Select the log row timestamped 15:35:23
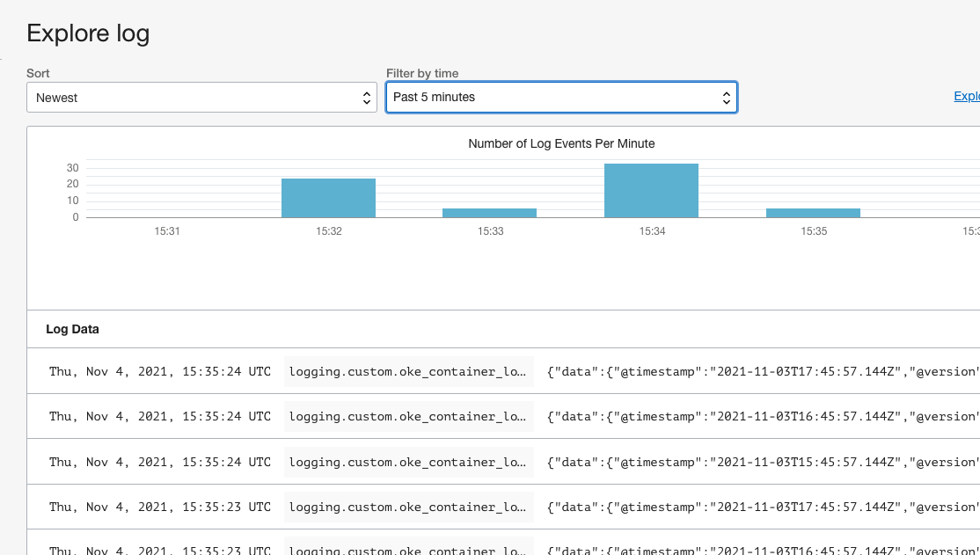 (x=160, y=506)
